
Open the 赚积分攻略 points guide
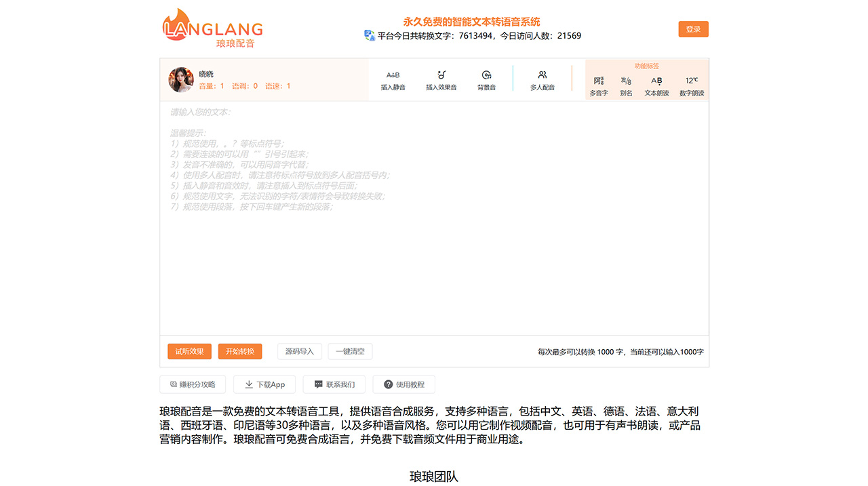point(192,384)
